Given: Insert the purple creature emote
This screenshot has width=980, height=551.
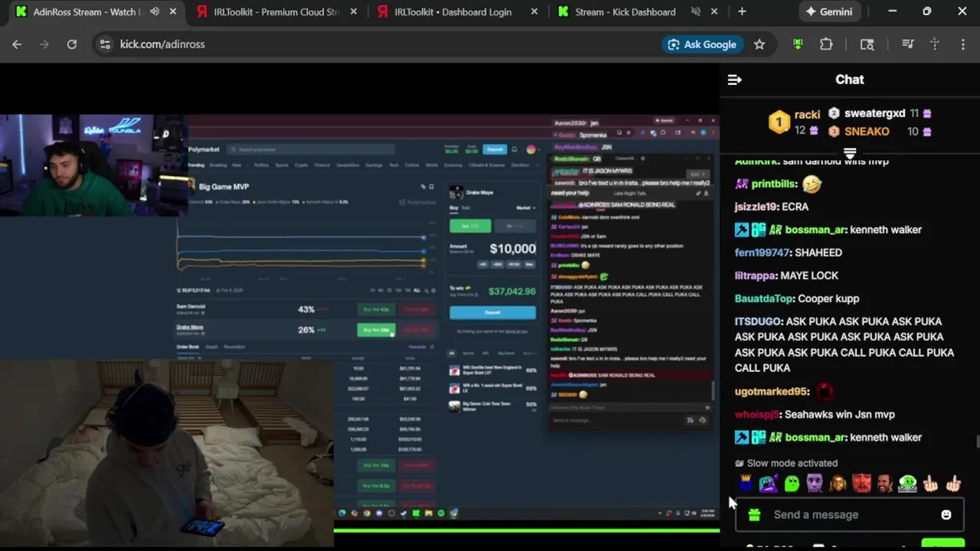Looking at the screenshot, I should pos(769,483).
